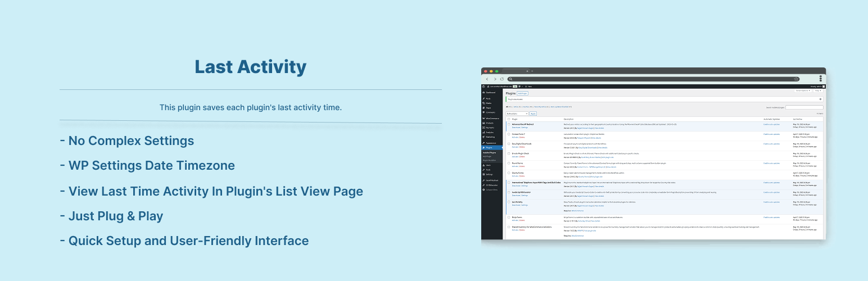The image size is (868, 281).
Task: Open the GeoIP Redirect sidebar icon
Action: pos(483,180)
